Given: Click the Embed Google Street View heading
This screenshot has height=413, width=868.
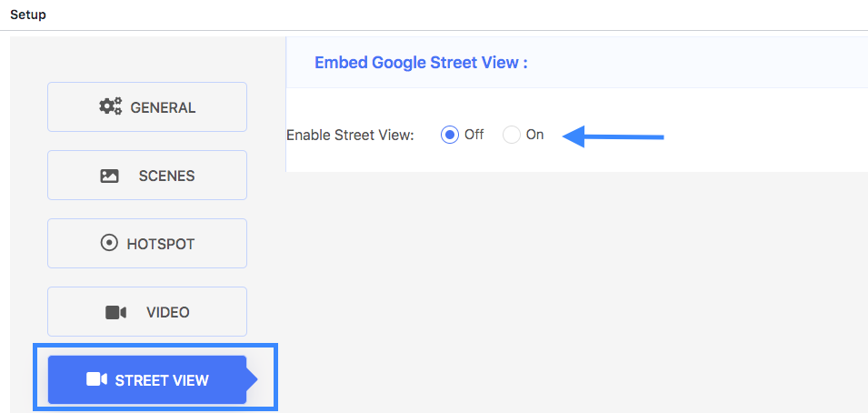Looking at the screenshot, I should tap(421, 63).
